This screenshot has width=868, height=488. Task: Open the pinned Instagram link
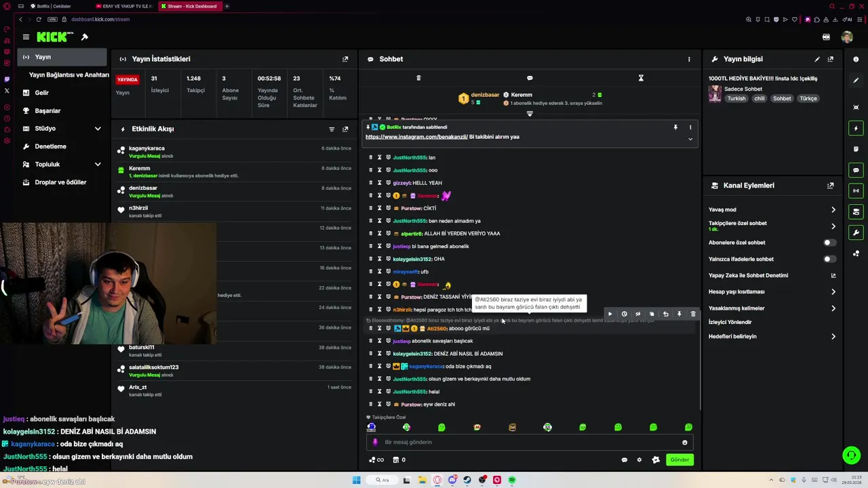click(416, 137)
